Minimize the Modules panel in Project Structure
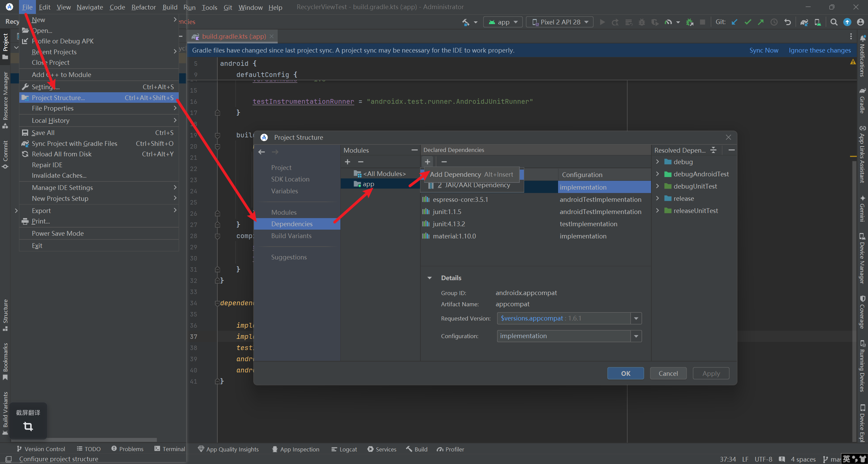The image size is (868, 464). point(414,150)
